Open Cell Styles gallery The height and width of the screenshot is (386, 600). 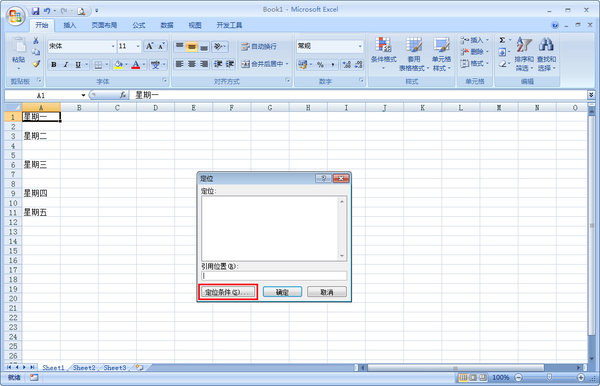pyautogui.click(x=441, y=54)
